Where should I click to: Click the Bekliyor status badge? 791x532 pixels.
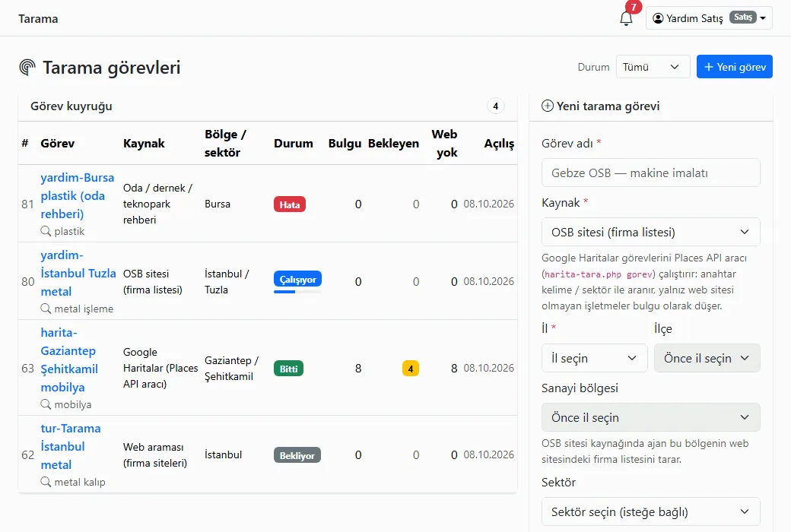tap(297, 455)
